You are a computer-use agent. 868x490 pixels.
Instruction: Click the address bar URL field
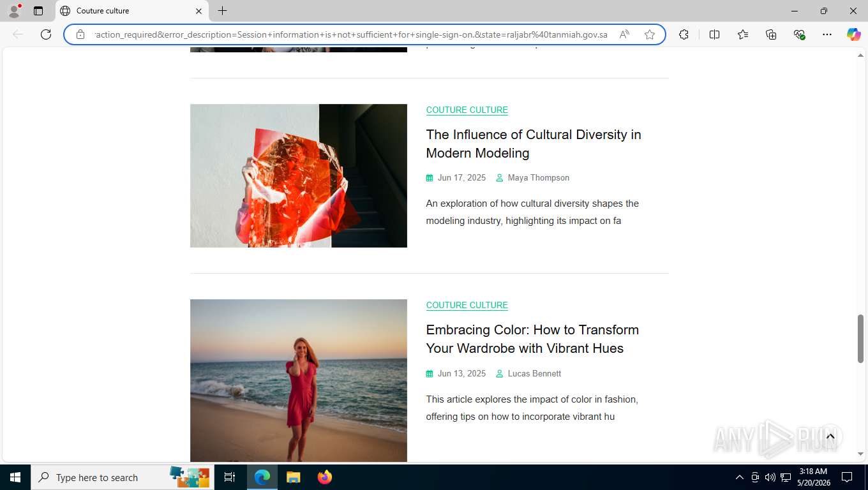[x=351, y=34]
